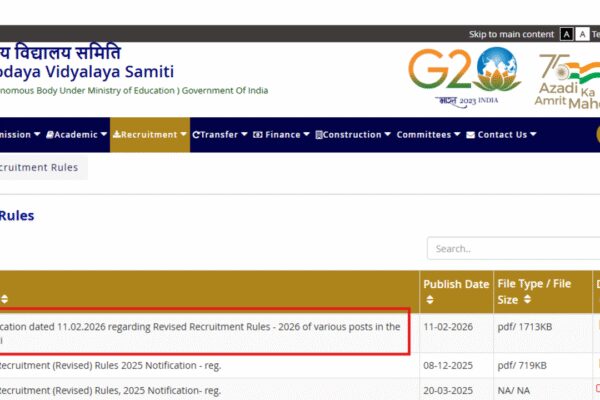Click the Academic menu book icon
The width and height of the screenshot is (600, 400).
tap(50, 135)
